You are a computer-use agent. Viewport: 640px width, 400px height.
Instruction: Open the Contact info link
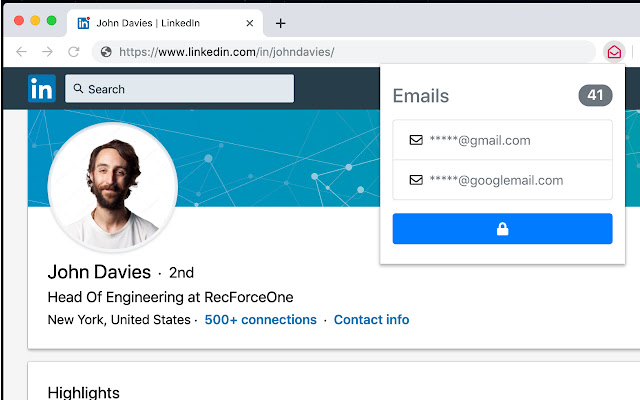[371, 320]
